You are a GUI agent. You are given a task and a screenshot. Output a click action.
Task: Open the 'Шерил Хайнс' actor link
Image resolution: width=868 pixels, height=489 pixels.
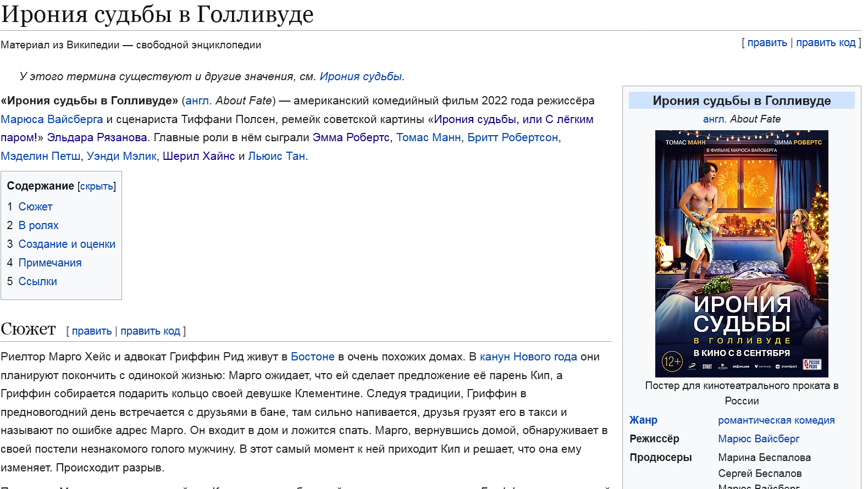198,156
